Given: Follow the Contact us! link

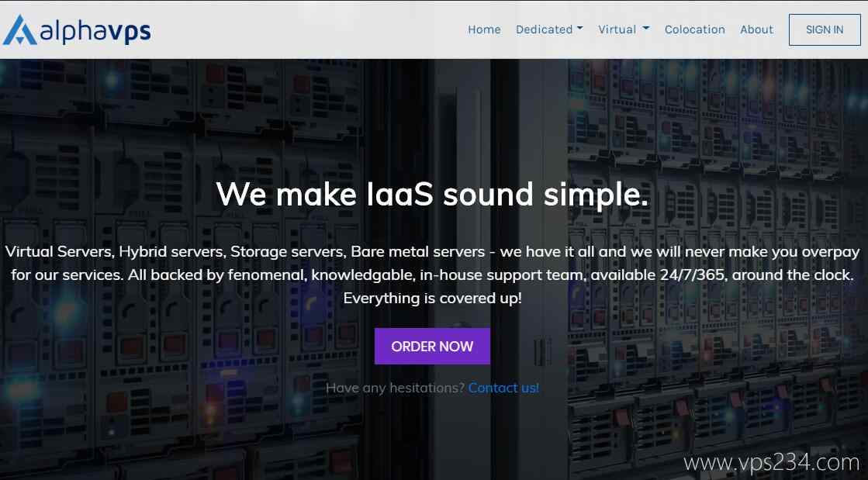Looking at the screenshot, I should tap(503, 388).
